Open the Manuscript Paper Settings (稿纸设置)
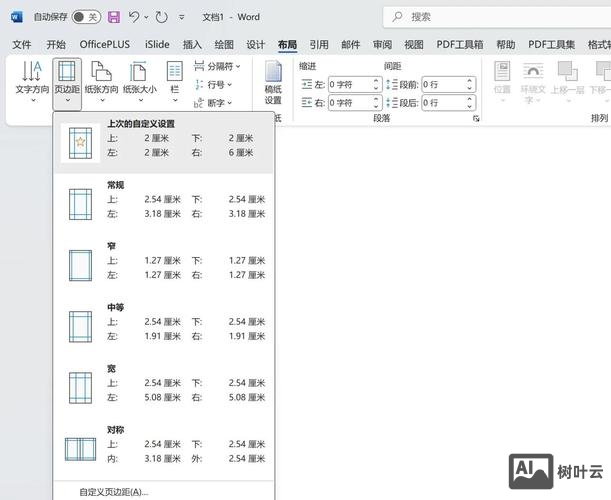The width and height of the screenshot is (611, 500). click(x=273, y=82)
